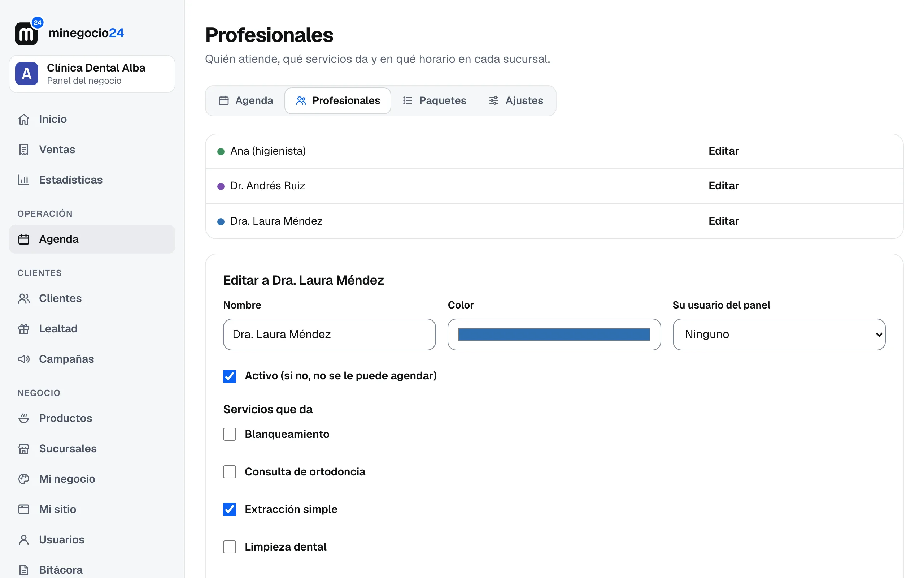This screenshot has height=578, width=924.
Task: Click the Inicio home icon
Action: click(24, 119)
